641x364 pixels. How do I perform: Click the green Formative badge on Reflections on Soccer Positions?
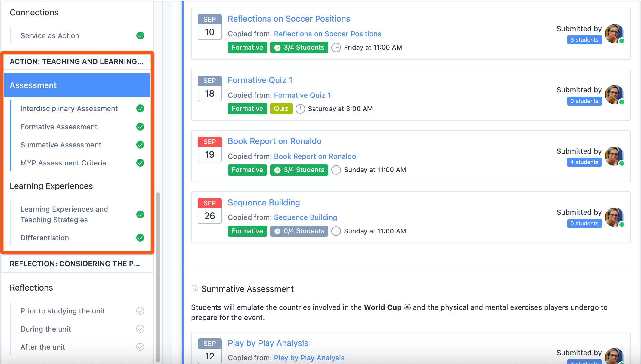tap(247, 47)
